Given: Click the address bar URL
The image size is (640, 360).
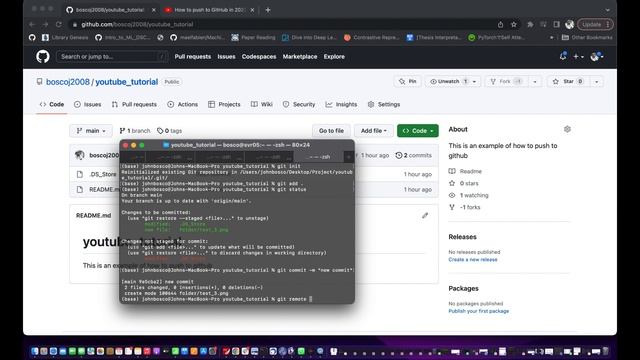Looking at the screenshot, I should pos(137,24).
